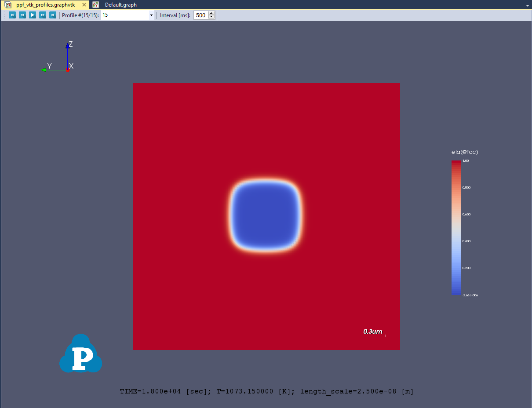
Task: Close the ppf_vtk_profiles.graphvtk tab
Action: pyautogui.click(x=84, y=5)
